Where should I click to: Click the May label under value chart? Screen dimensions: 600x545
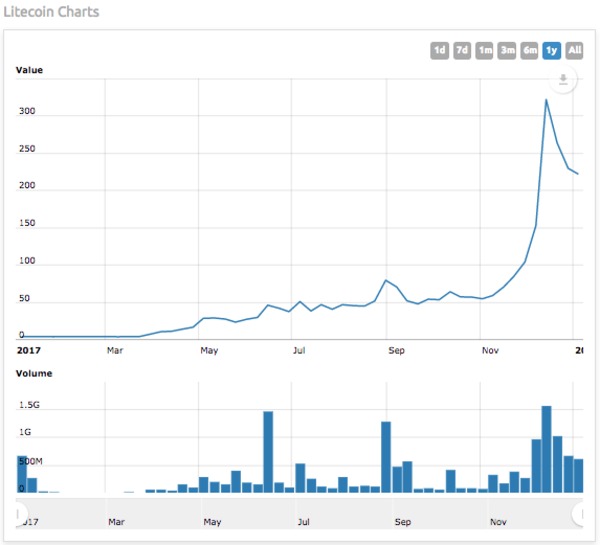pyautogui.click(x=209, y=350)
